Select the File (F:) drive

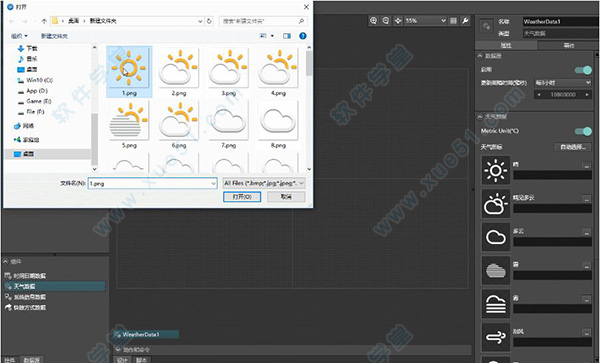[x=31, y=112]
